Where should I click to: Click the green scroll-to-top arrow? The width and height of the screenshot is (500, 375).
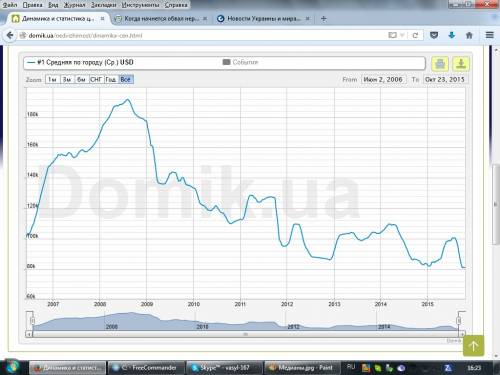pos(473,346)
